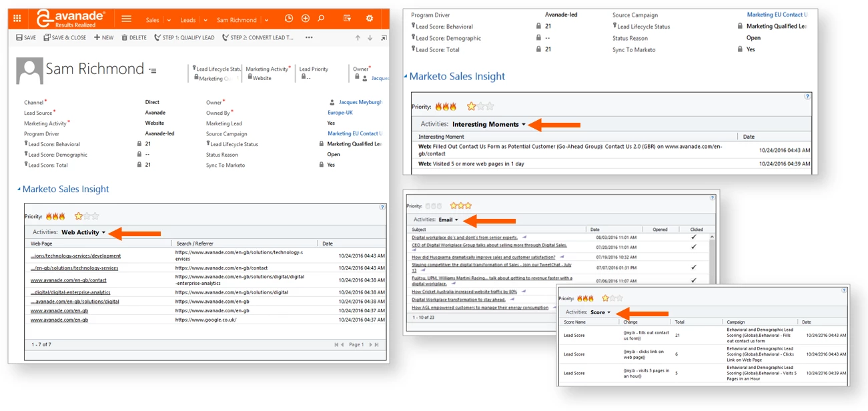Click help icon in Email panel
Image resolution: width=868 pixels, height=411 pixels.
coord(712,197)
